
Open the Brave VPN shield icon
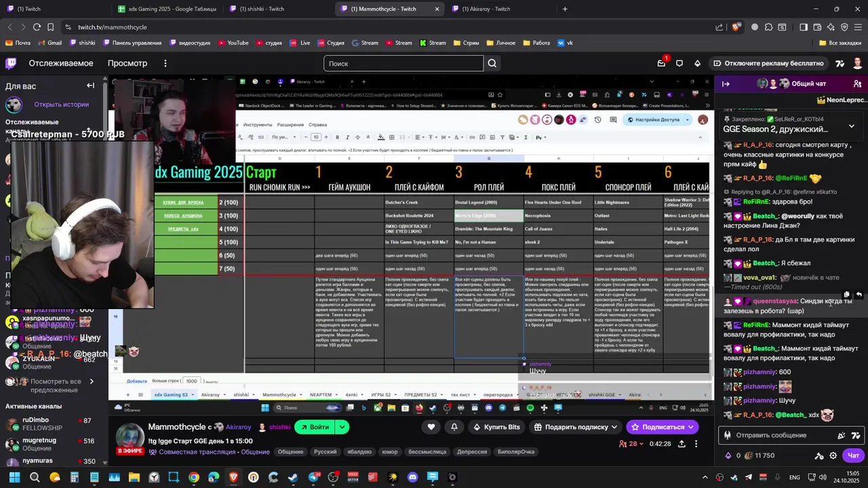point(844,27)
